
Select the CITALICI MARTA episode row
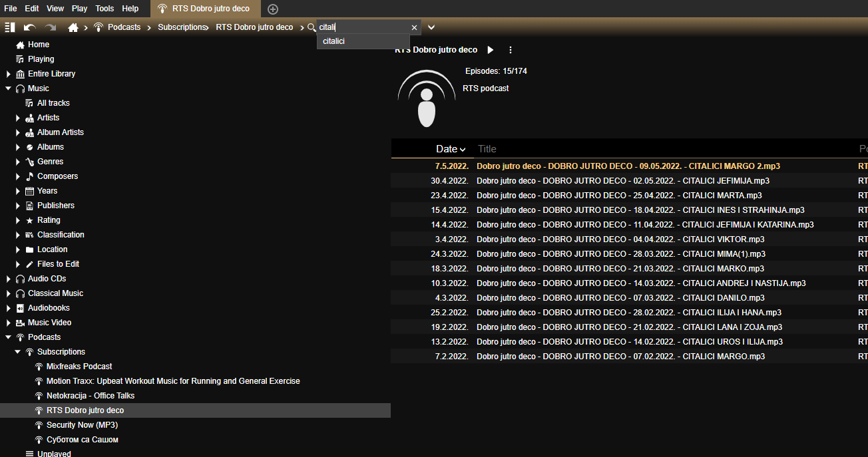619,196
